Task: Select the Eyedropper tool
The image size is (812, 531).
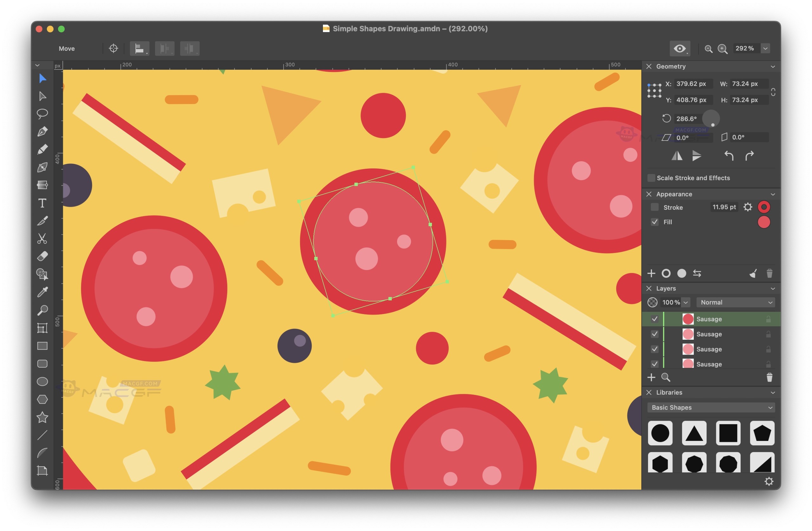Action: click(42, 292)
